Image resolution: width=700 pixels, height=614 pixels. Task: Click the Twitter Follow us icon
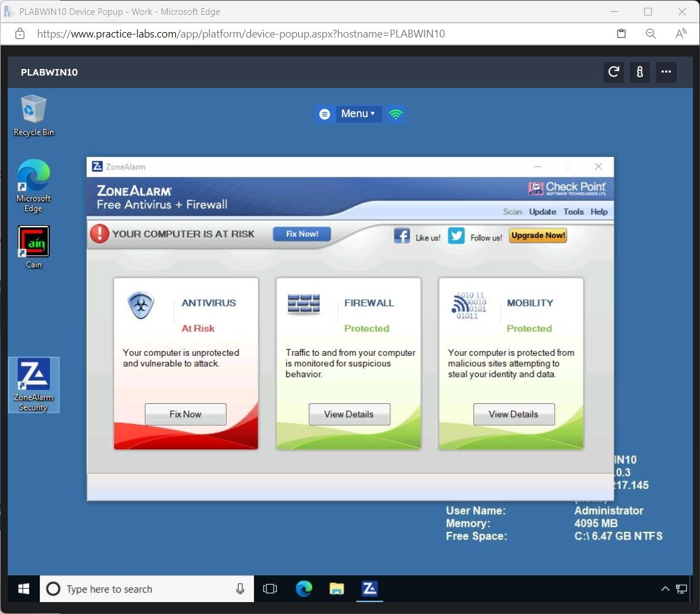(456, 236)
